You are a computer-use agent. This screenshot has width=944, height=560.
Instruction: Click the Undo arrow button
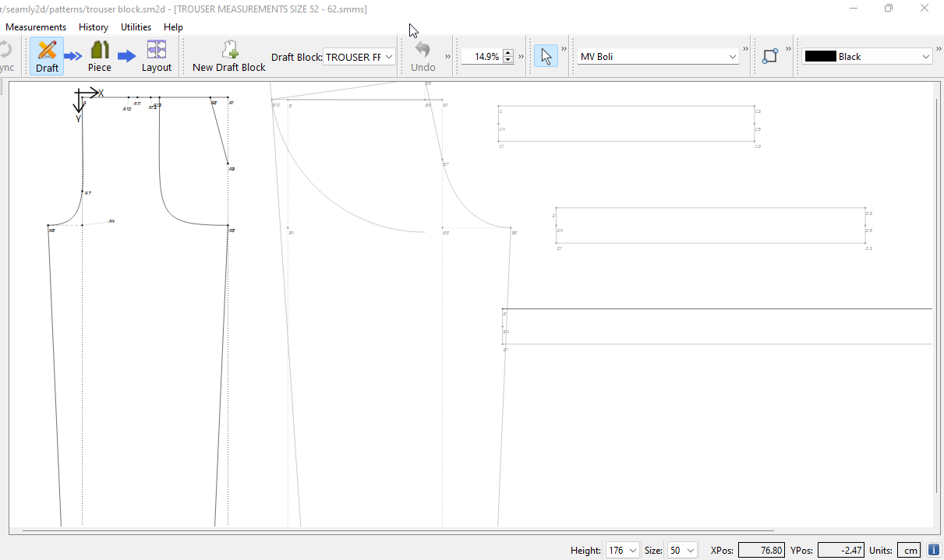tap(423, 56)
